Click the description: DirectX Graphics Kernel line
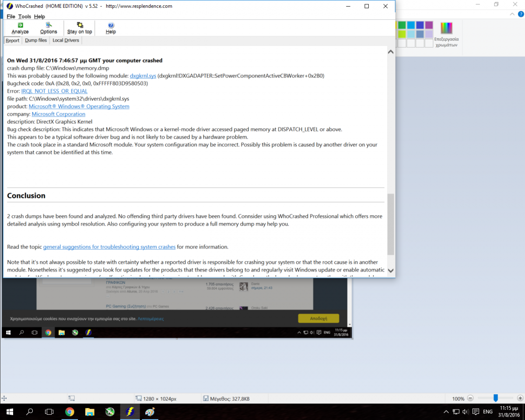 click(x=50, y=122)
